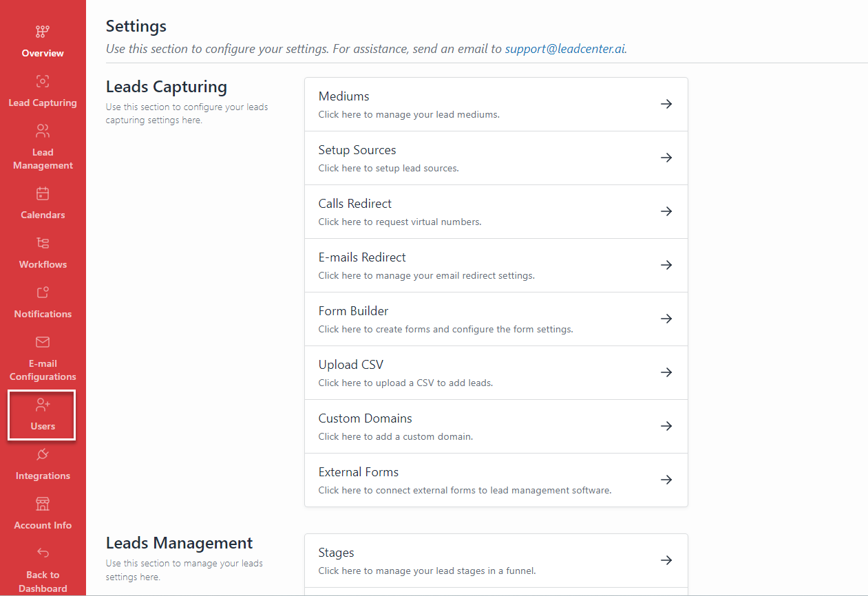
Task: Click the arrow on Custom Domains row
Action: click(666, 426)
